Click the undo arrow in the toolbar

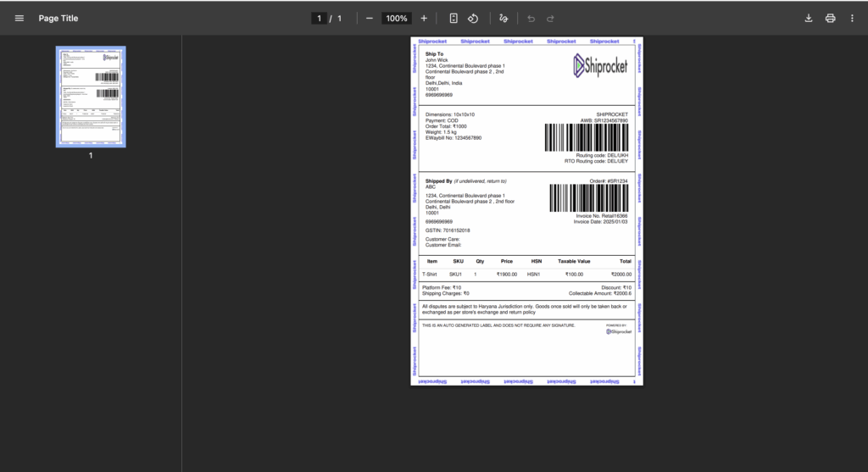tap(531, 19)
